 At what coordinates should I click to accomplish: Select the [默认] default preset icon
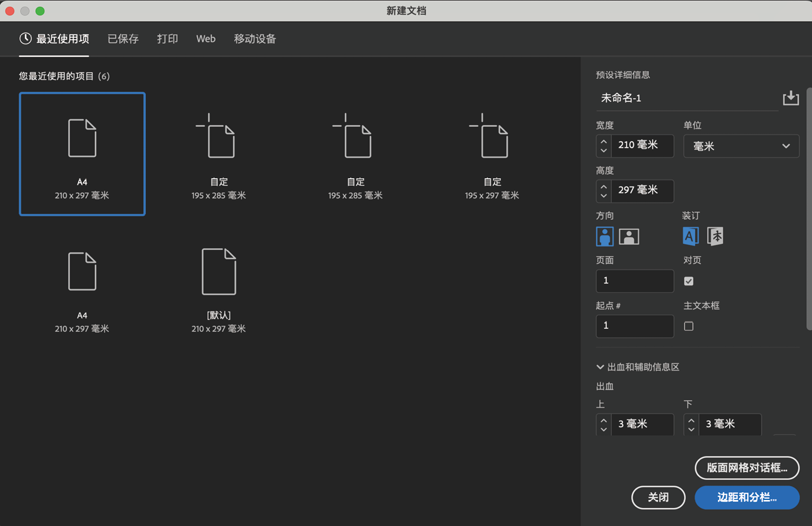click(x=218, y=272)
